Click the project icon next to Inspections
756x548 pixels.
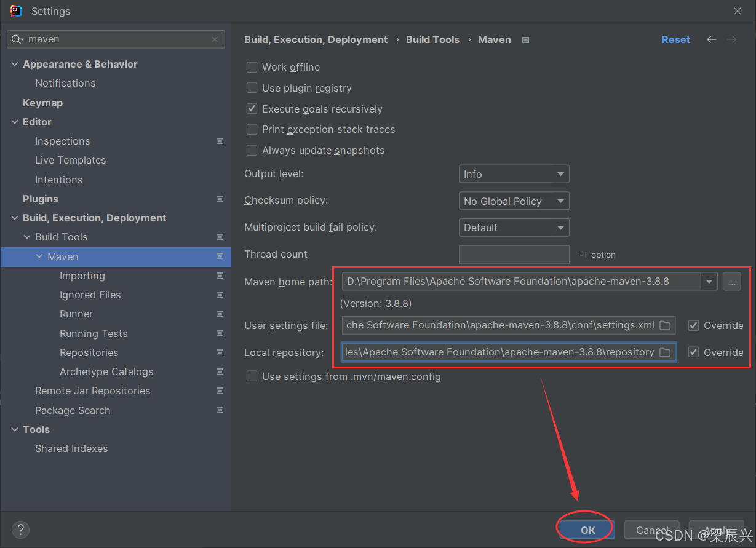[x=220, y=141]
